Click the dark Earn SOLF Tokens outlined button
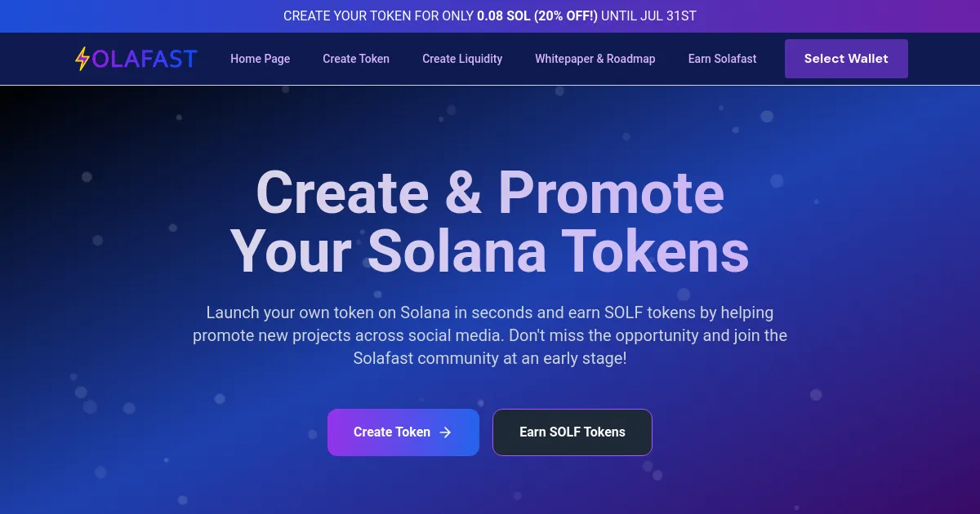 coord(572,432)
